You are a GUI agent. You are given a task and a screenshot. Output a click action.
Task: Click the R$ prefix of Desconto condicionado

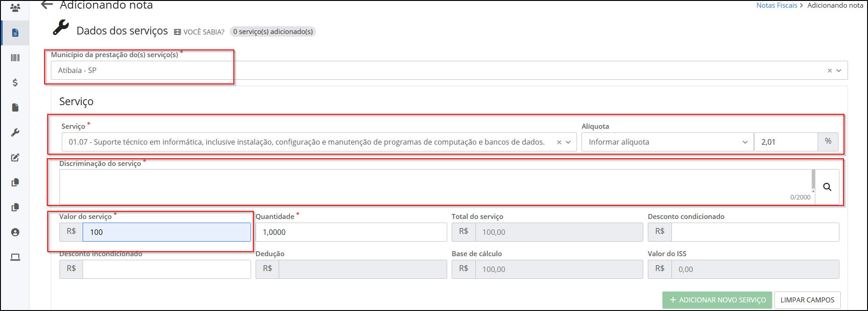click(x=660, y=232)
